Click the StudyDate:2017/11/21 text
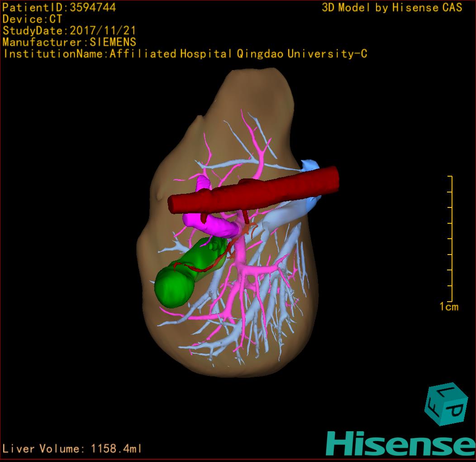Screen dimensions: 476x462 point(69,30)
